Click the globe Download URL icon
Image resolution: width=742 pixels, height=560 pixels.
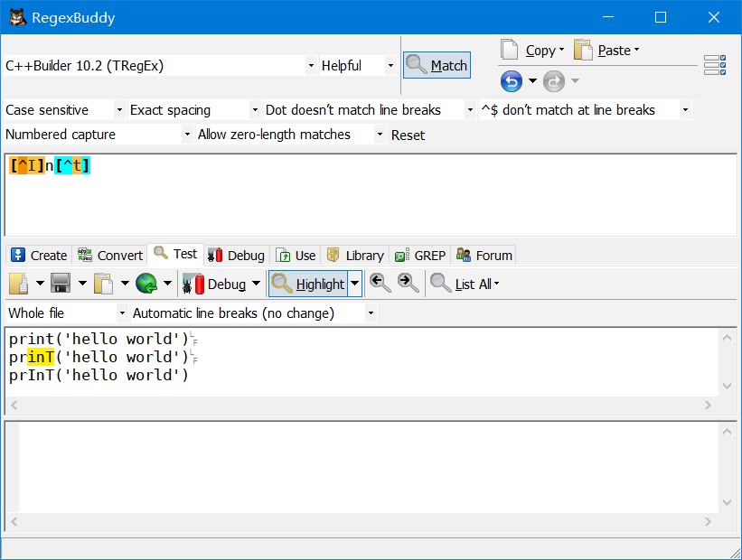point(146,284)
